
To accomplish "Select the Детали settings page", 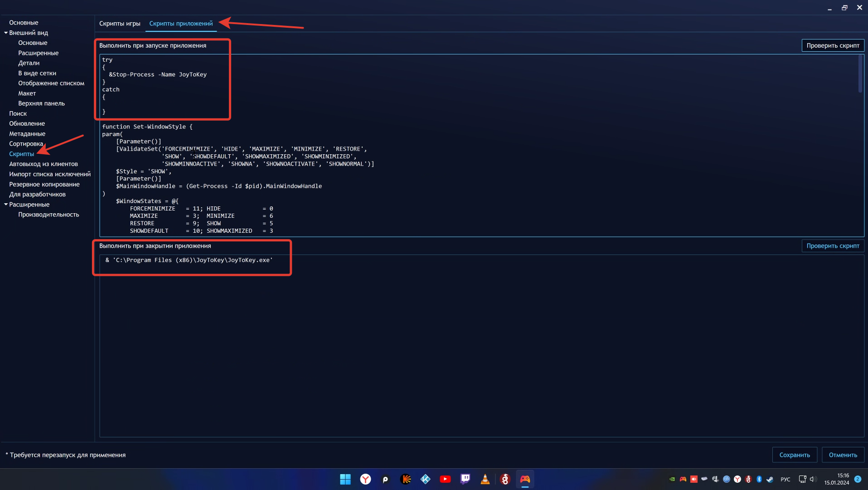I will click(29, 63).
